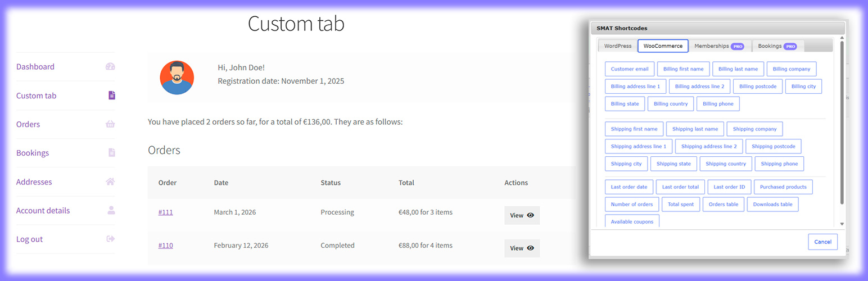
Task: Cancel the SMAT Shortcodes dialog
Action: click(822, 242)
